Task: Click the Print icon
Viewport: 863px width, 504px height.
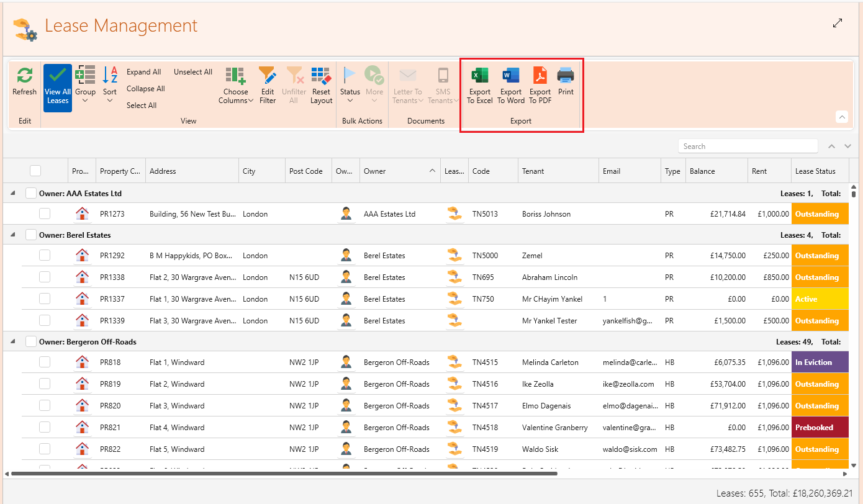Action: 565,76
